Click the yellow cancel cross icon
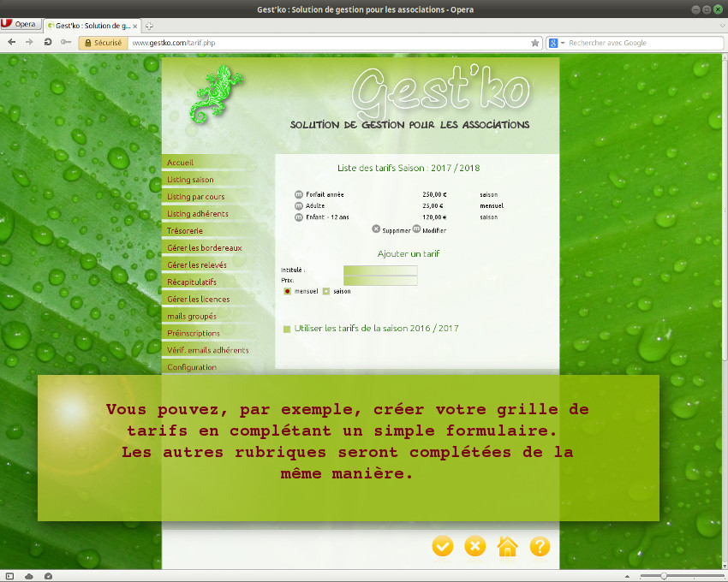The width and height of the screenshot is (728, 582). pos(475,546)
